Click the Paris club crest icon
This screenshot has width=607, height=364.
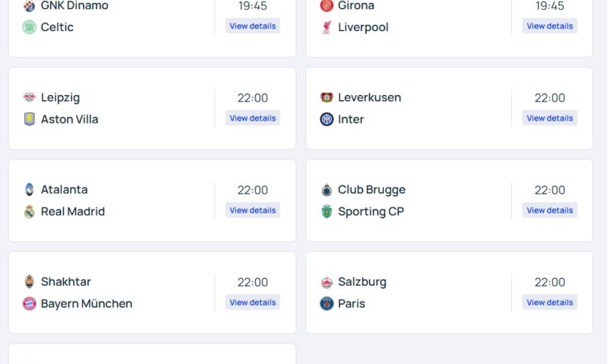pyautogui.click(x=327, y=304)
